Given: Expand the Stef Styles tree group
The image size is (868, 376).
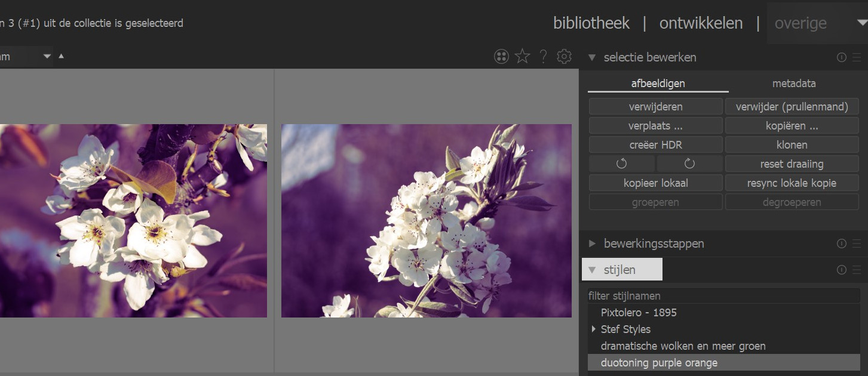Looking at the screenshot, I should click(593, 329).
